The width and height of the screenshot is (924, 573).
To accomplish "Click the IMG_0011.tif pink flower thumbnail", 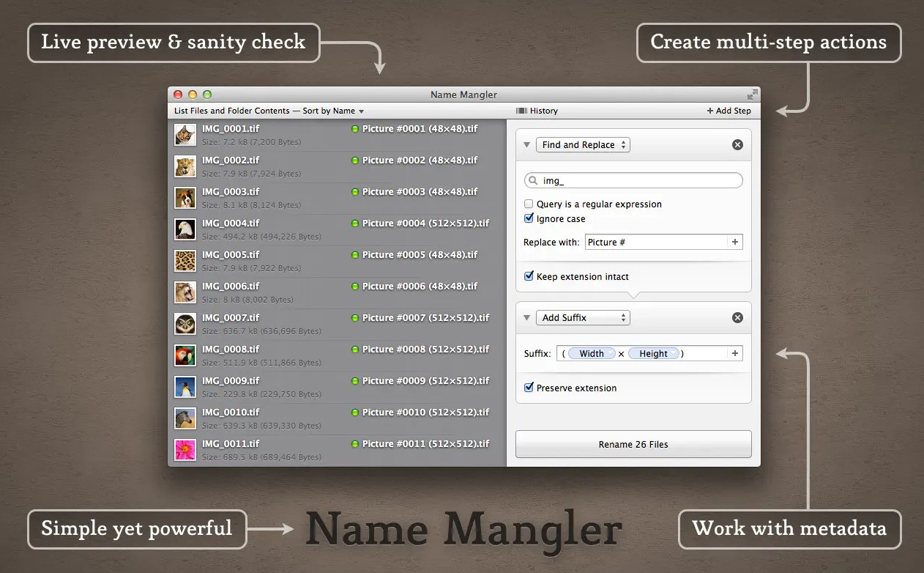I will pos(185,450).
